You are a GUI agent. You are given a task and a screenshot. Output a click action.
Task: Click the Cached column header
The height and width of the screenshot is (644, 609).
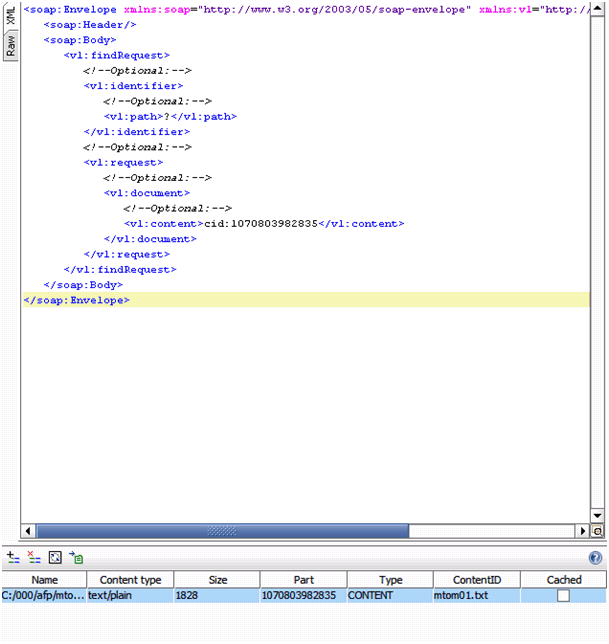point(564,580)
